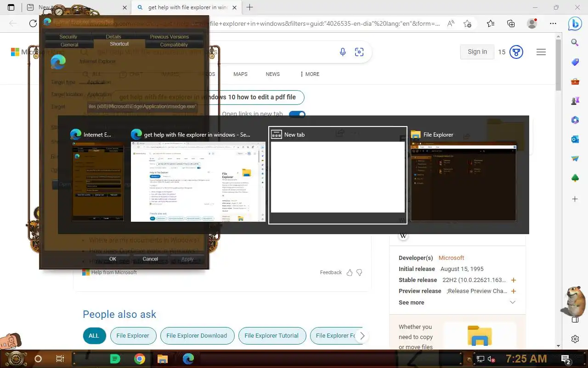Switch to NEWS search tab
The image size is (588, 368).
[273, 74]
